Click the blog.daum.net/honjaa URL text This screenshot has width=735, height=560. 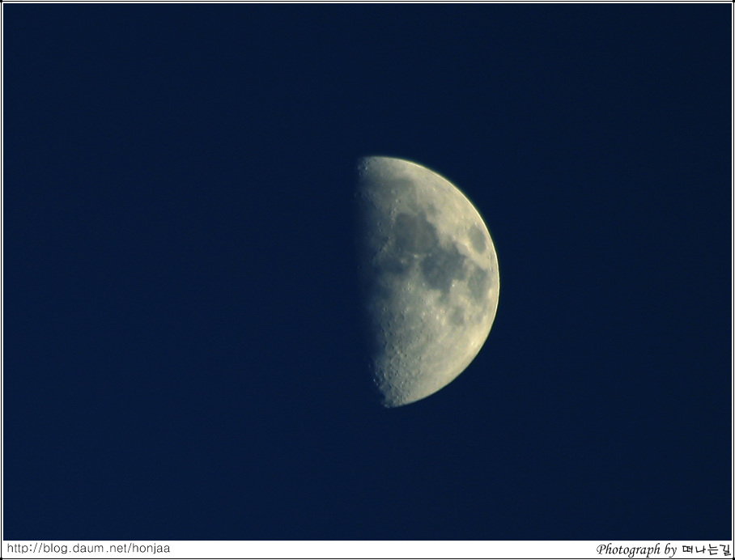(88, 549)
